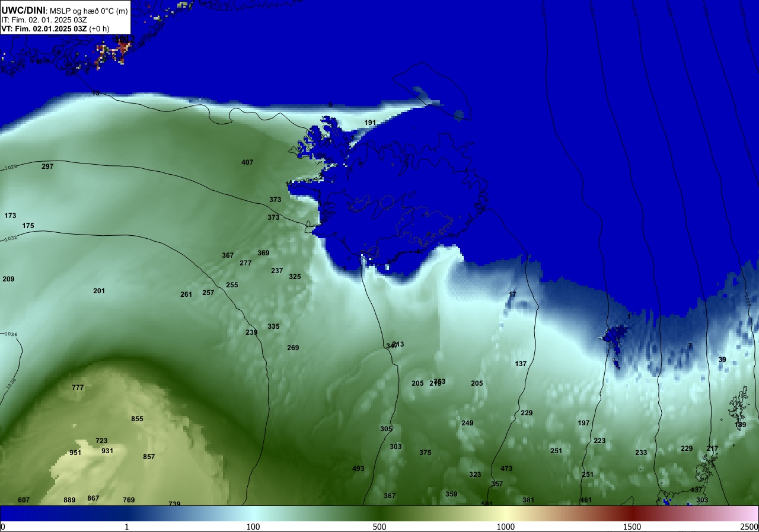The image size is (759, 532).
Task: Click the value 39 on the map
Action: (x=722, y=360)
